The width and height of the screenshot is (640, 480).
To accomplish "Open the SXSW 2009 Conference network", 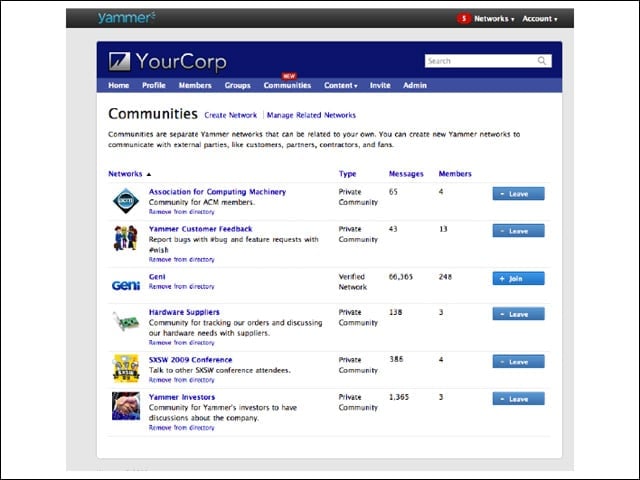I will tap(191, 360).
